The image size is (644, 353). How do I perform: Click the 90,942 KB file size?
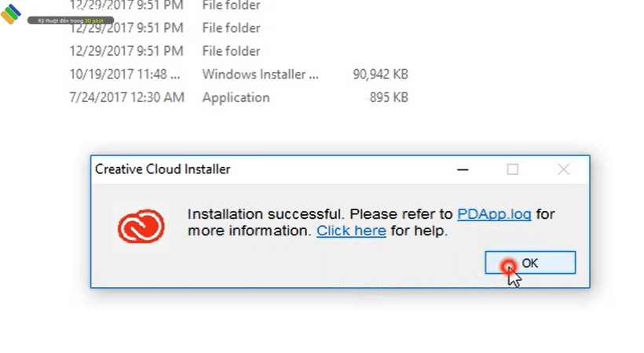point(380,75)
